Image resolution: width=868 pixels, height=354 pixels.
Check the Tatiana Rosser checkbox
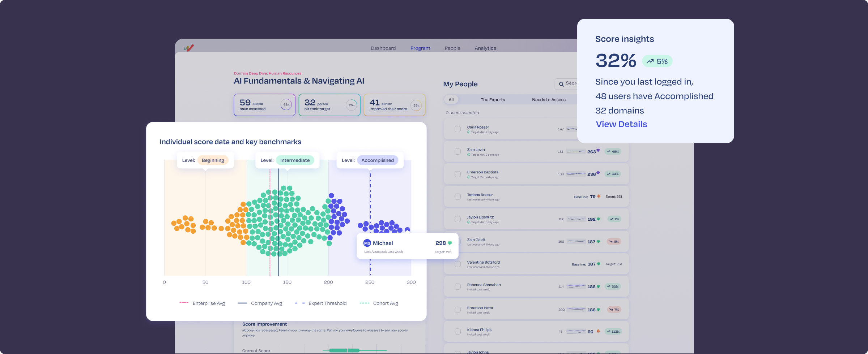pyautogui.click(x=458, y=197)
